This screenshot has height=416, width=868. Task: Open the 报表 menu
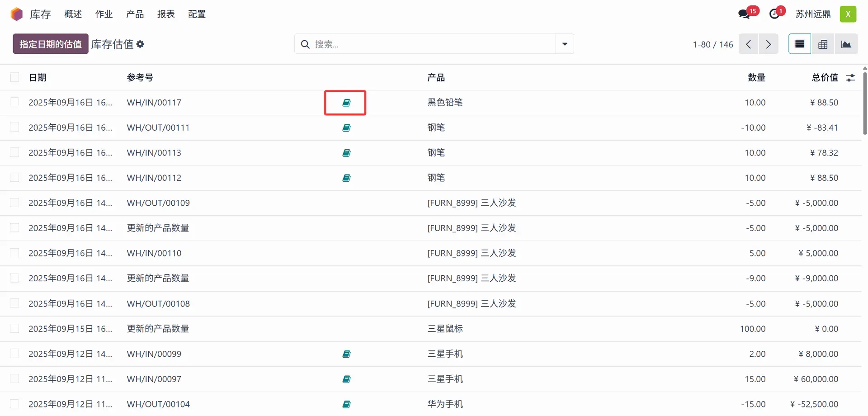[166, 14]
